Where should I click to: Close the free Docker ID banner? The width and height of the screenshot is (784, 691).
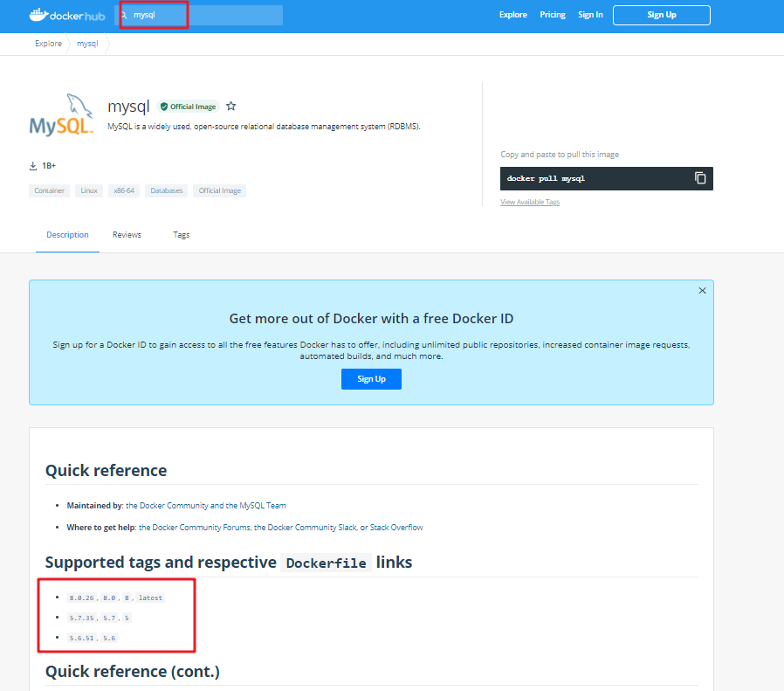coord(702,291)
